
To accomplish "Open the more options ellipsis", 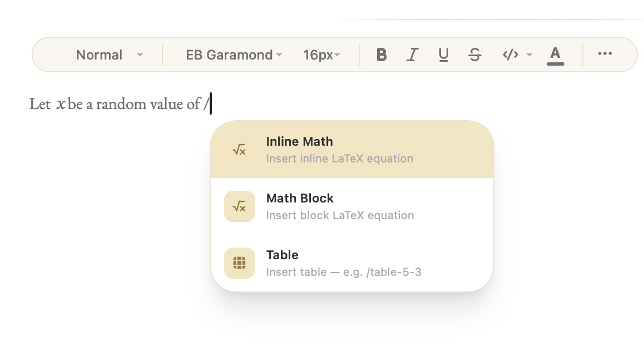I will pyautogui.click(x=605, y=54).
